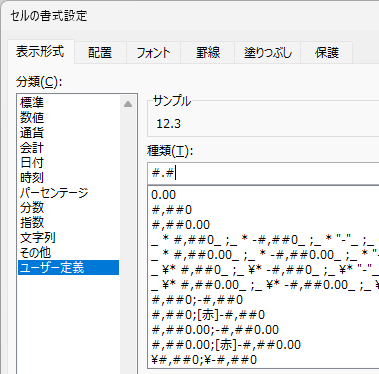Pick the #,##0.00;[赤]-#,##0.00 format
The height and width of the screenshot is (374, 379).
264,345
